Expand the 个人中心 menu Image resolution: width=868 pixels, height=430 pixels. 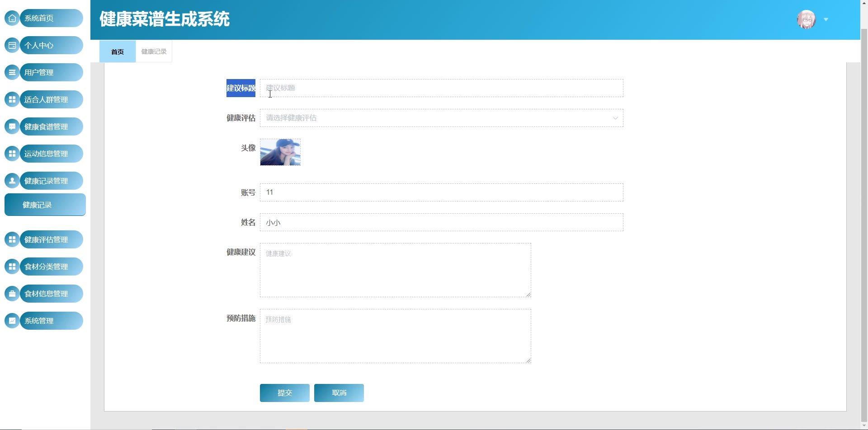[x=52, y=45]
